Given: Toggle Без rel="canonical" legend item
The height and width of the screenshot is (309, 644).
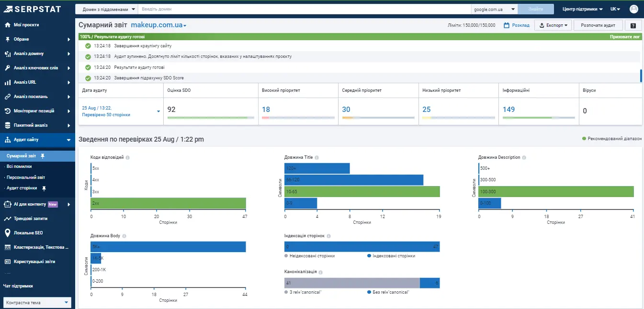Looking at the screenshot, I should (388, 292).
